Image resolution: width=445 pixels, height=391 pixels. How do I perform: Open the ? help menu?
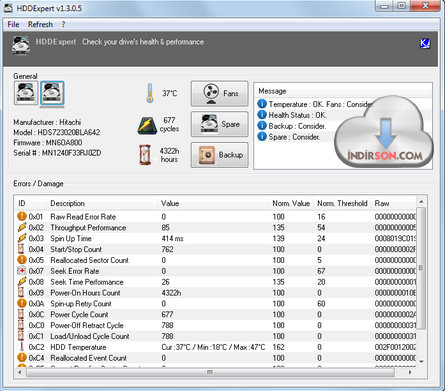63,24
